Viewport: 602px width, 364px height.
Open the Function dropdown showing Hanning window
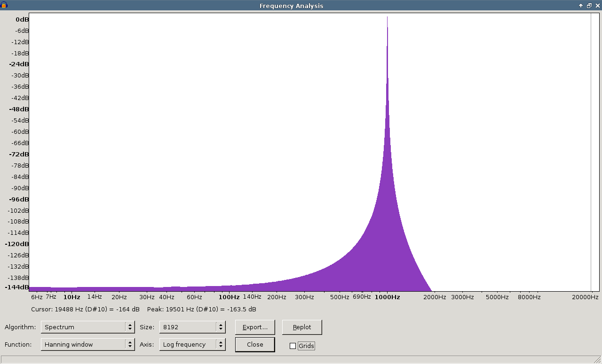[x=87, y=344]
